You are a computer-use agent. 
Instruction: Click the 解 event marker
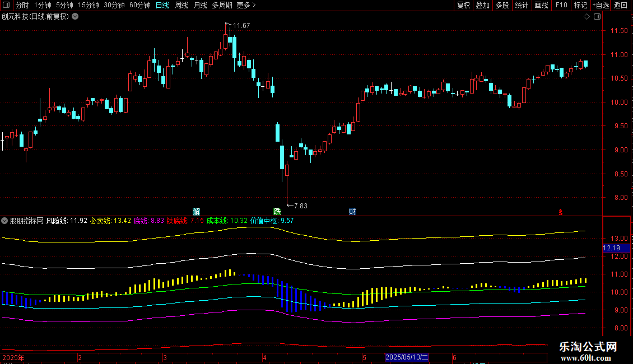(196, 212)
